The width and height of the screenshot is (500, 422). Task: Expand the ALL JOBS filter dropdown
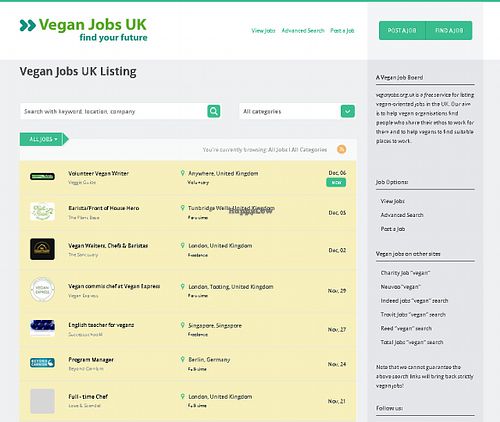pyautogui.click(x=44, y=139)
